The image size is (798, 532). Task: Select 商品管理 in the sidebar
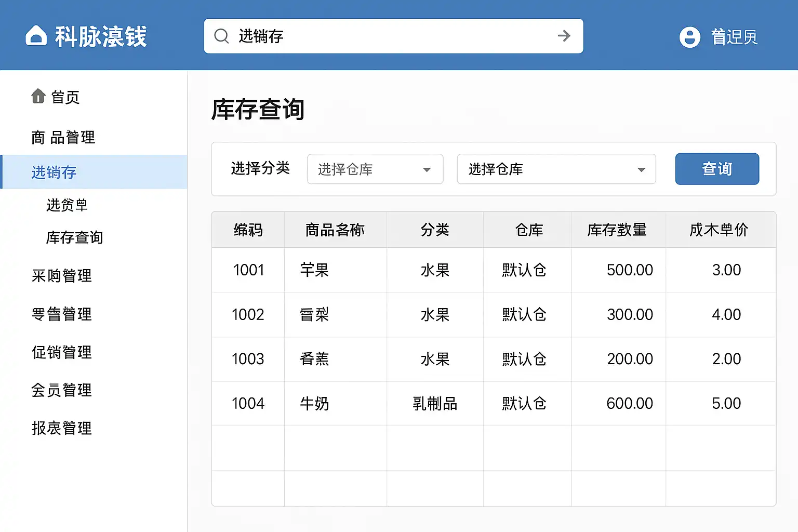(63, 137)
